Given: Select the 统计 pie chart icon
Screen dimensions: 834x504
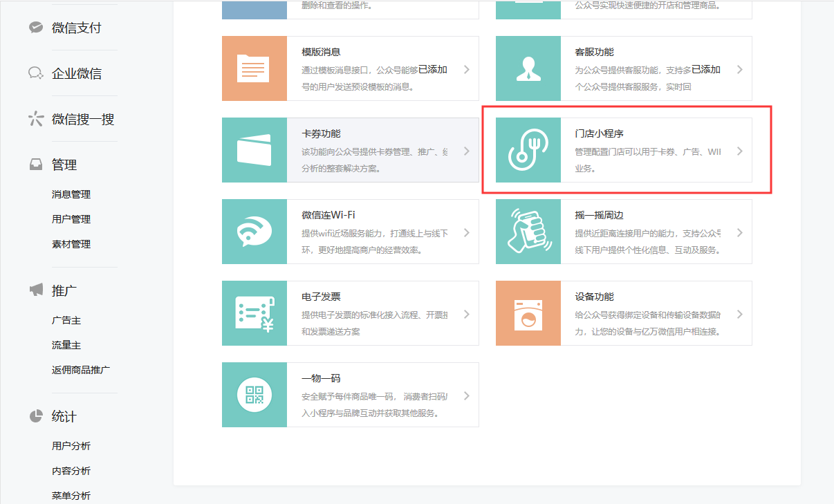Looking at the screenshot, I should [35, 416].
